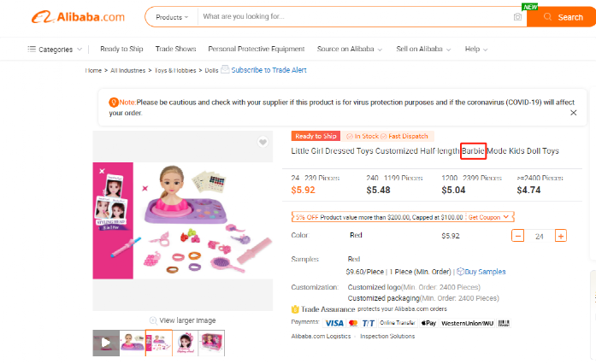Click the Alibaba.com logo
Image resolution: width=596 pixels, height=364 pixels.
pos(78,17)
